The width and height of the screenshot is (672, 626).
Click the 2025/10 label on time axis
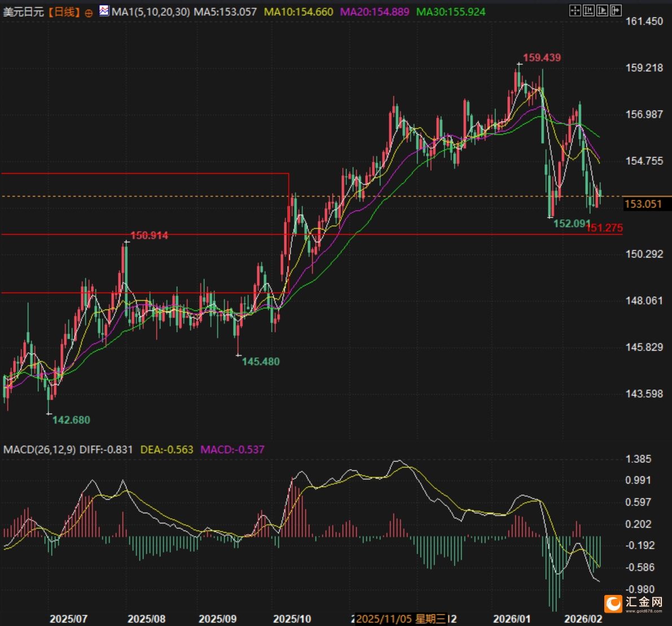pos(292,619)
